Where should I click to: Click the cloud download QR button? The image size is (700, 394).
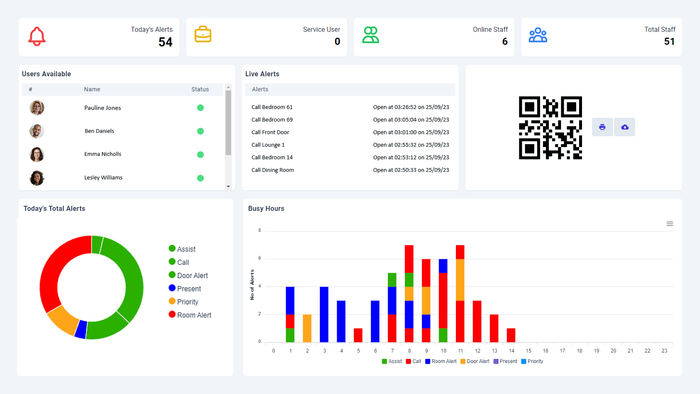click(x=625, y=127)
